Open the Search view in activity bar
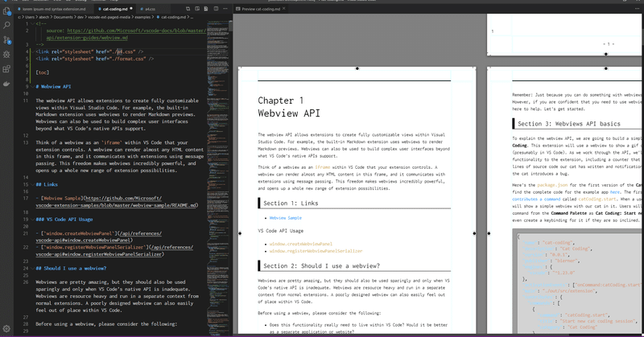Viewport: 644px width, 337px height. coord(6,26)
